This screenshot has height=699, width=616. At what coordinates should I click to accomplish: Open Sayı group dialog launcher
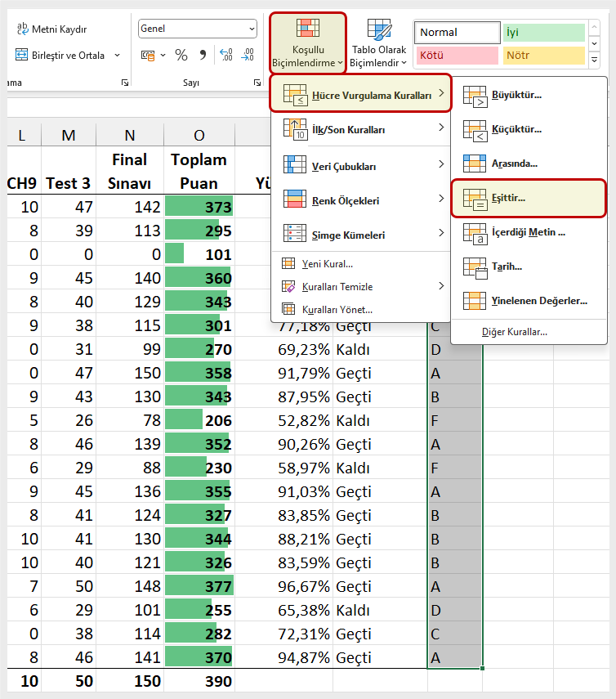pyautogui.click(x=257, y=83)
